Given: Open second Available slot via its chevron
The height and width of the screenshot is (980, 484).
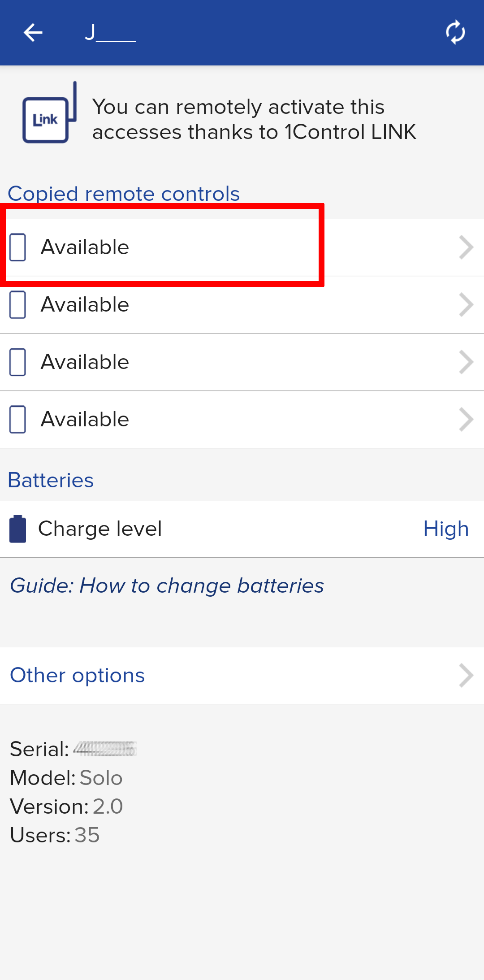Looking at the screenshot, I should [x=466, y=305].
